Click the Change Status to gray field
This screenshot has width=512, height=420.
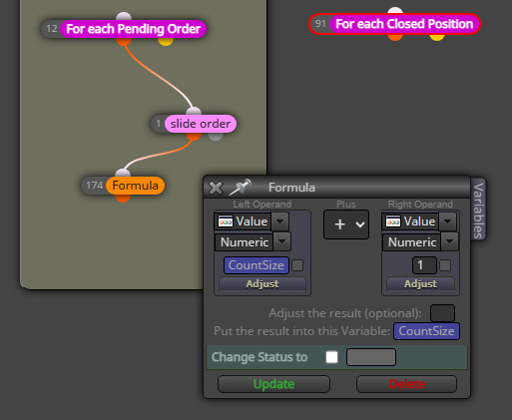pos(371,357)
